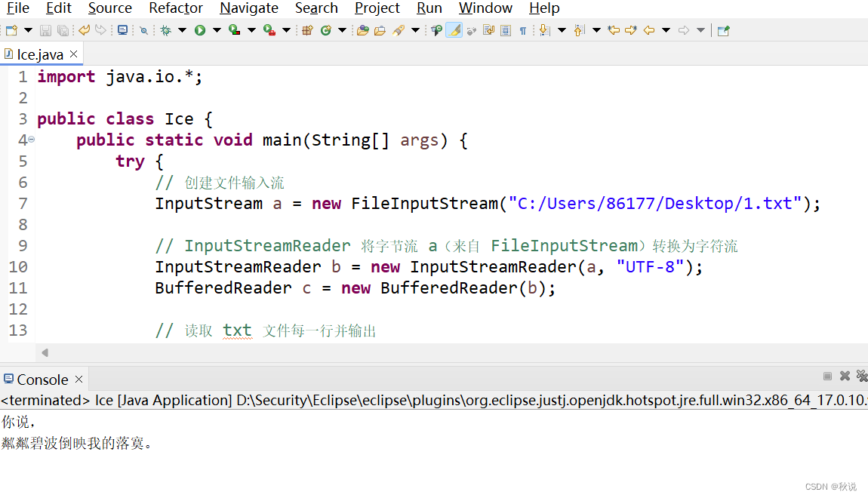Click the Save All icon

(x=63, y=30)
